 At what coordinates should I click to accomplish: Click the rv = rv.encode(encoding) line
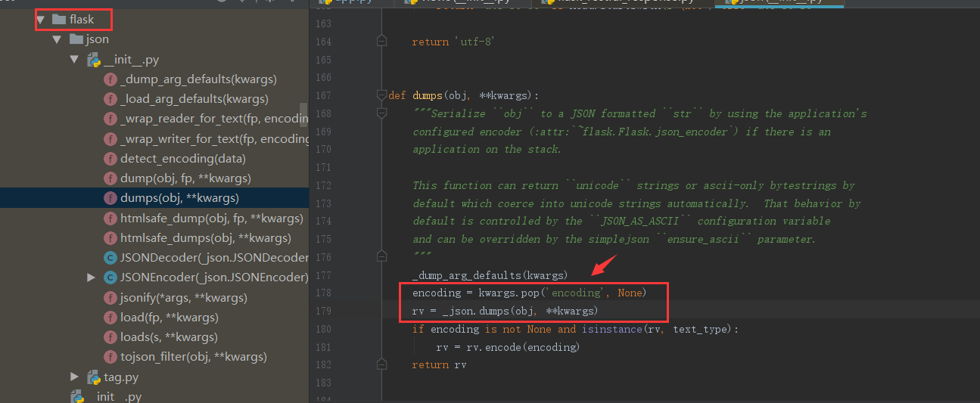pos(508,347)
